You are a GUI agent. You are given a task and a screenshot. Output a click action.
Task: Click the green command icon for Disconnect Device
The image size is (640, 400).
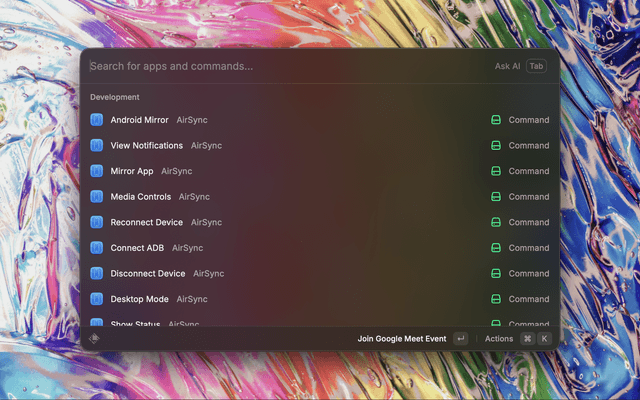[x=495, y=273]
